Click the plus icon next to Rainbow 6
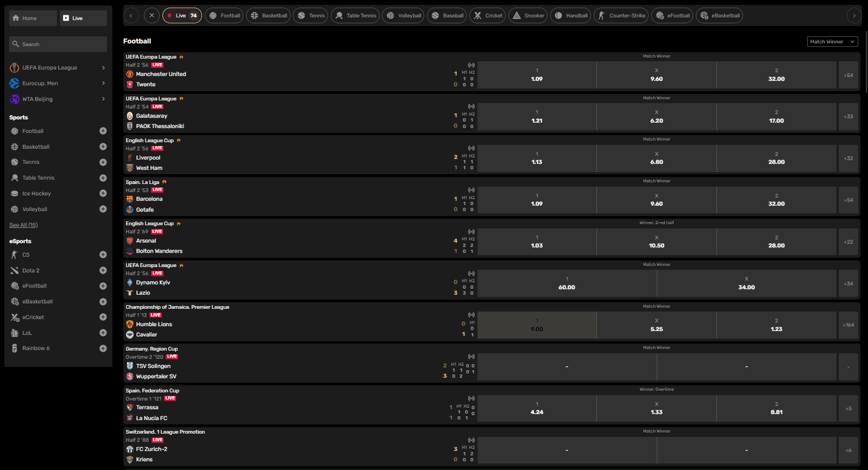 (103, 348)
